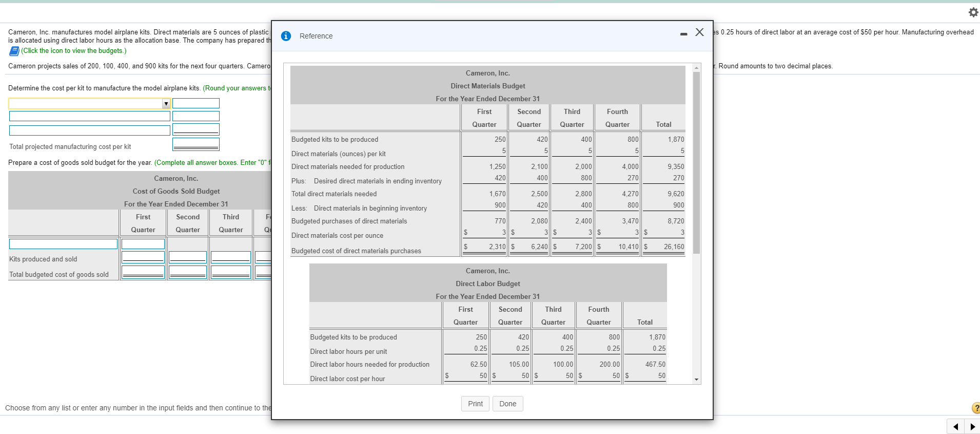The image size is (980, 434).
Task: Click the amount field beside the dropdown
Action: pyautogui.click(x=196, y=103)
